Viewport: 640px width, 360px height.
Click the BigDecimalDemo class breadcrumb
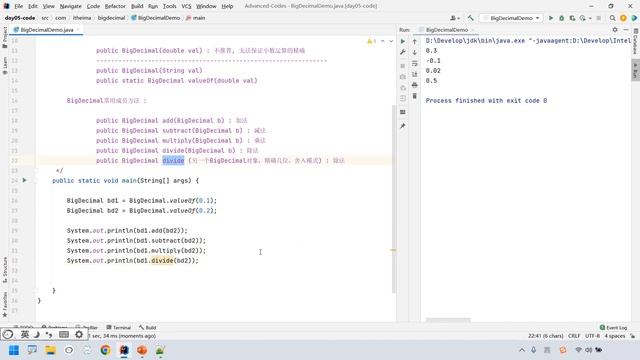pos(156,18)
